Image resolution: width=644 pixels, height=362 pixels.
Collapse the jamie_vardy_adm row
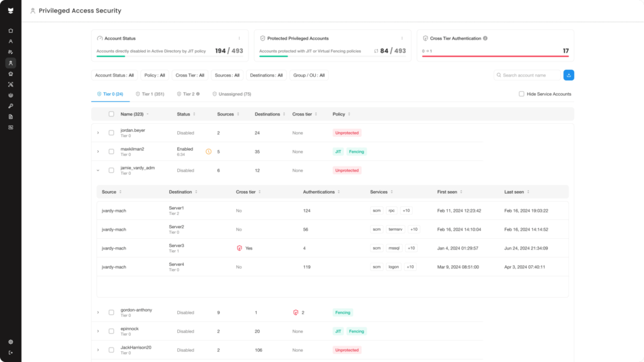pyautogui.click(x=98, y=170)
